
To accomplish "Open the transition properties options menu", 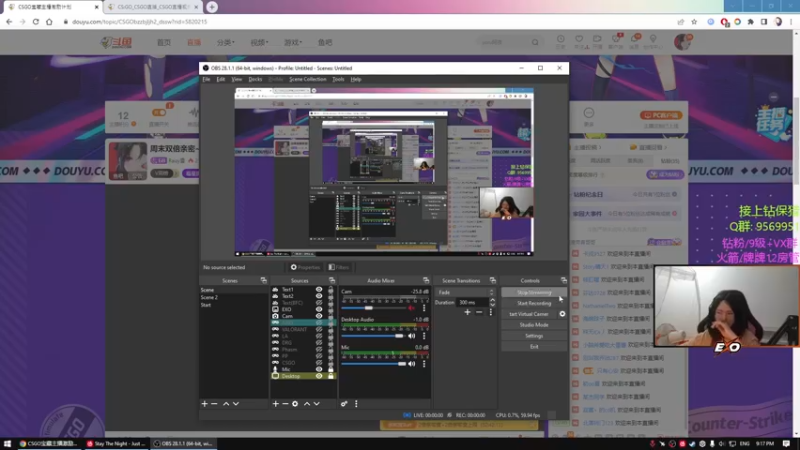I will 491,312.
